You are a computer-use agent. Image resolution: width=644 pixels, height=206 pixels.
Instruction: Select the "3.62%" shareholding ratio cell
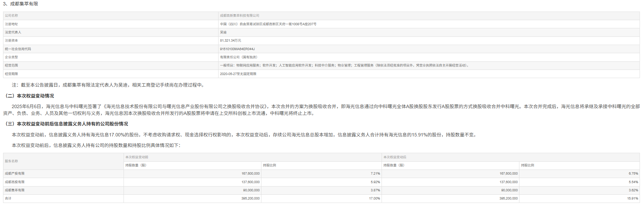point(579,190)
